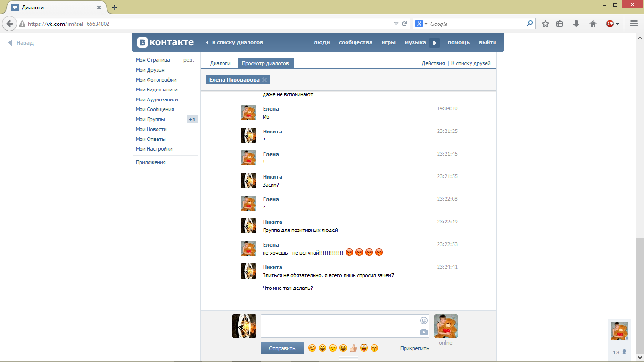Image resolution: width=644 pixels, height=362 pixels.
Task: Bookmark this page with the star icon
Action: [545, 24]
